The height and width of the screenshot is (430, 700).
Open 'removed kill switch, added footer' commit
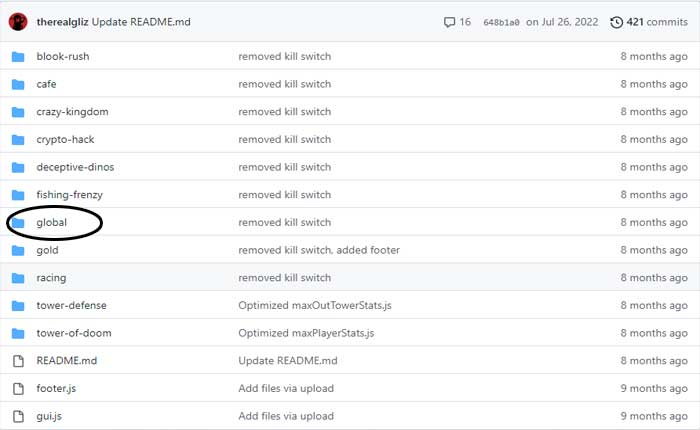pos(319,250)
